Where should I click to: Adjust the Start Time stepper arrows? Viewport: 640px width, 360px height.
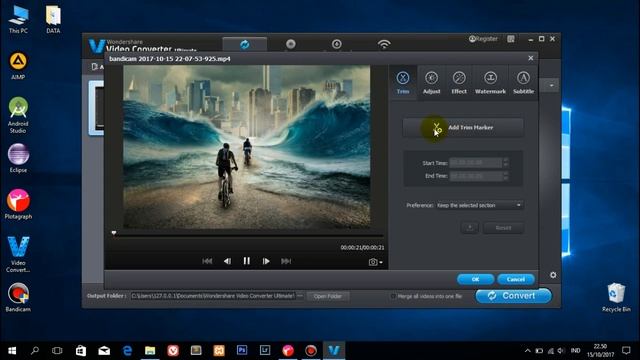[506, 163]
